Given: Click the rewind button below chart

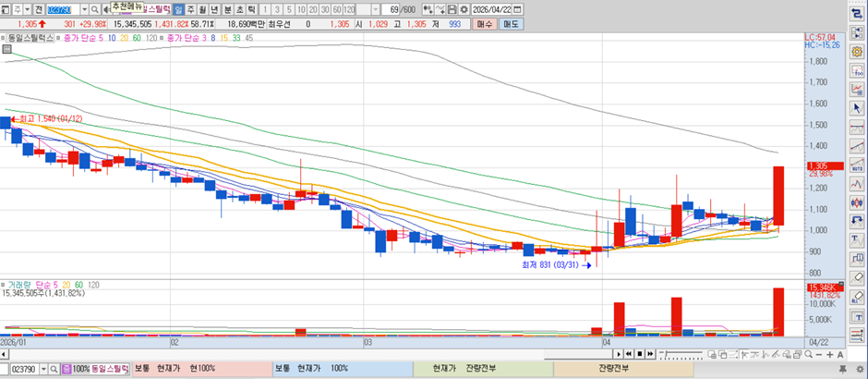Looking at the screenshot, I should [629, 354].
